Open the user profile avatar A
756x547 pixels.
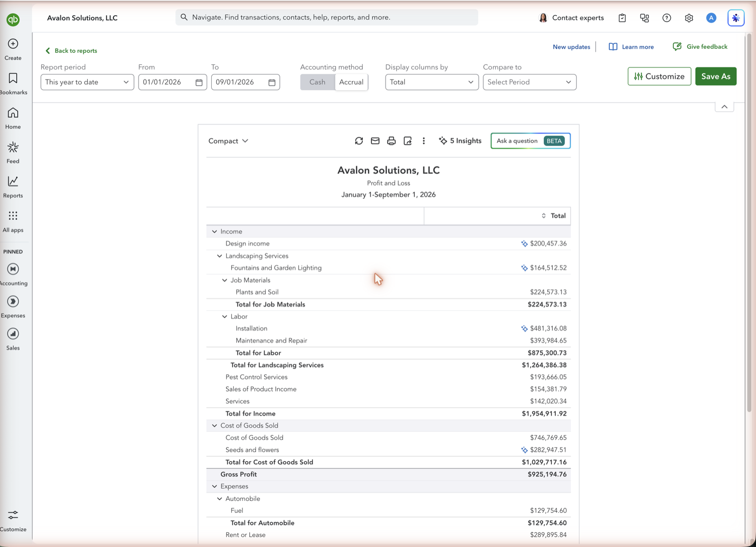coord(711,18)
